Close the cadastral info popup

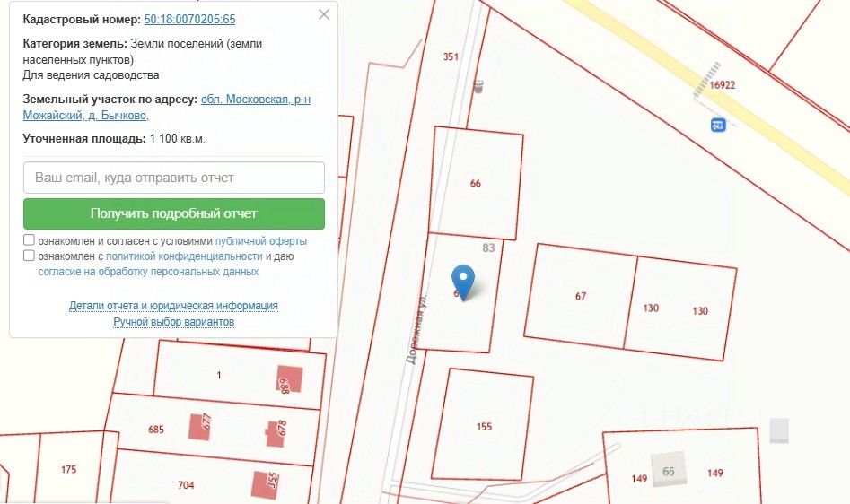[x=324, y=14]
